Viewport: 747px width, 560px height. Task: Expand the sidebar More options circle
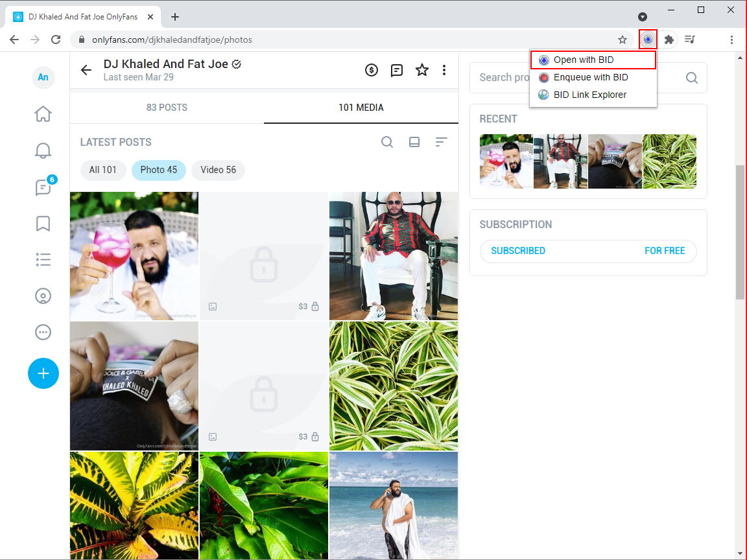(43, 332)
